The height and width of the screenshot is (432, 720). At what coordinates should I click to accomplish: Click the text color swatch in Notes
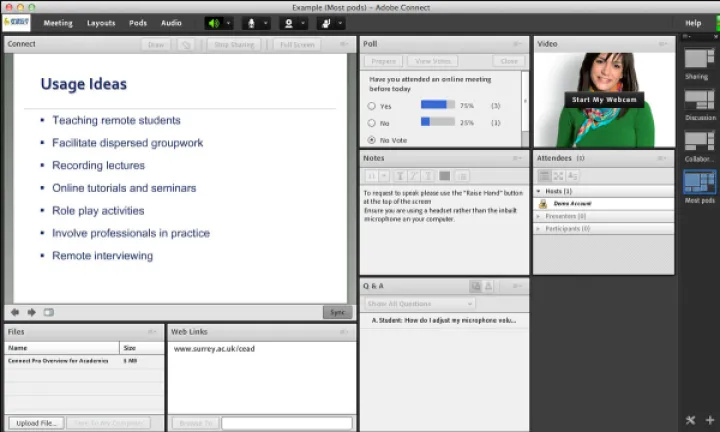coord(445,176)
